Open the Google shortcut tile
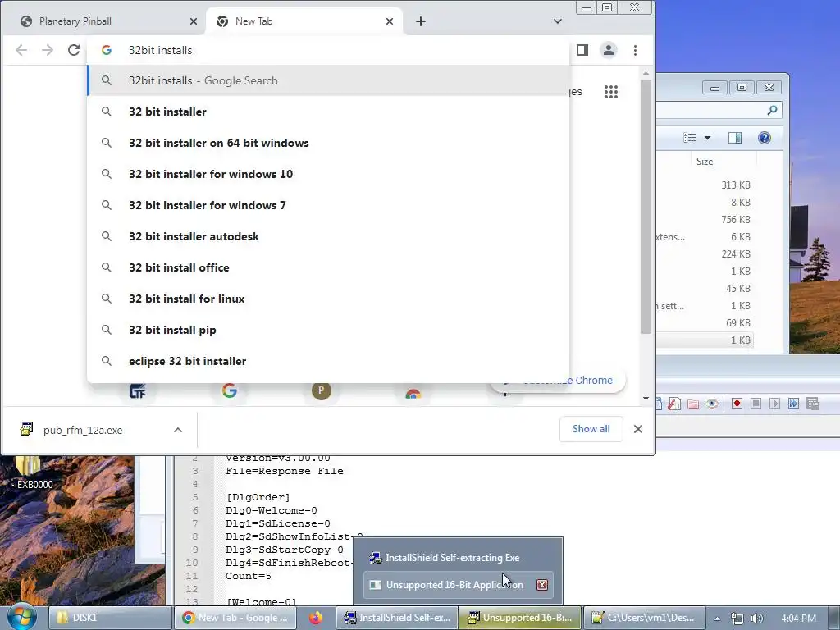The height and width of the screenshot is (630, 840). 230,391
